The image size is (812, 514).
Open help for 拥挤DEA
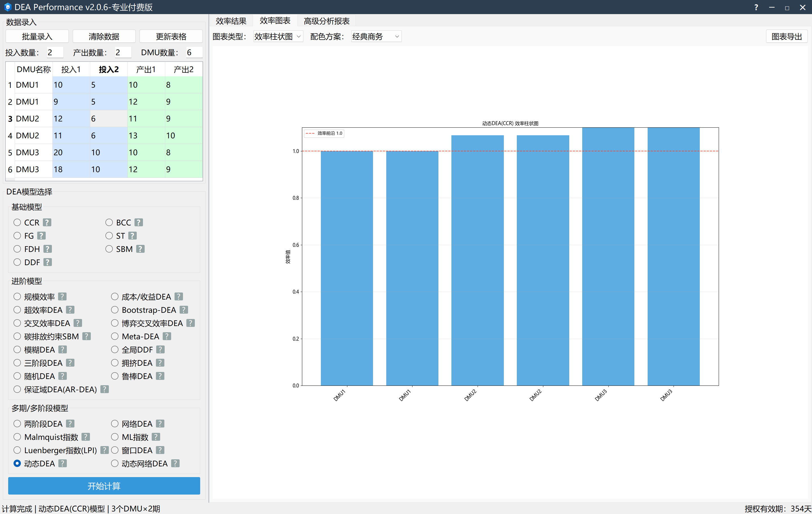pyautogui.click(x=160, y=363)
